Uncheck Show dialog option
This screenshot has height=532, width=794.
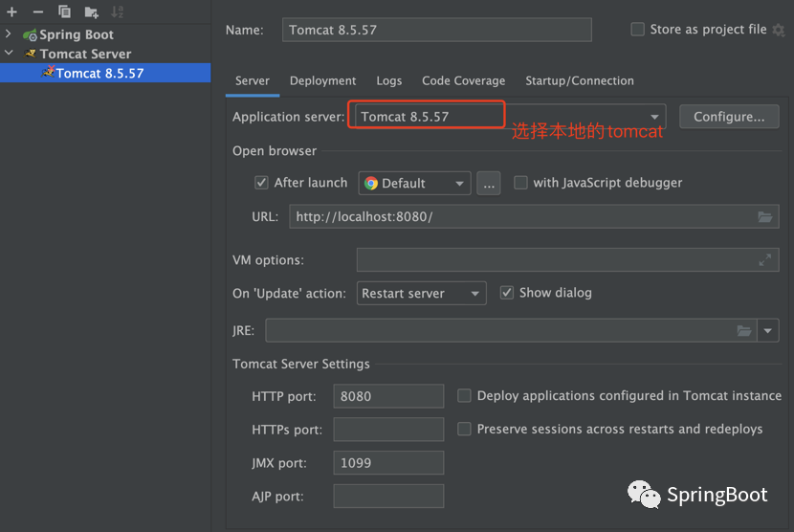click(507, 293)
